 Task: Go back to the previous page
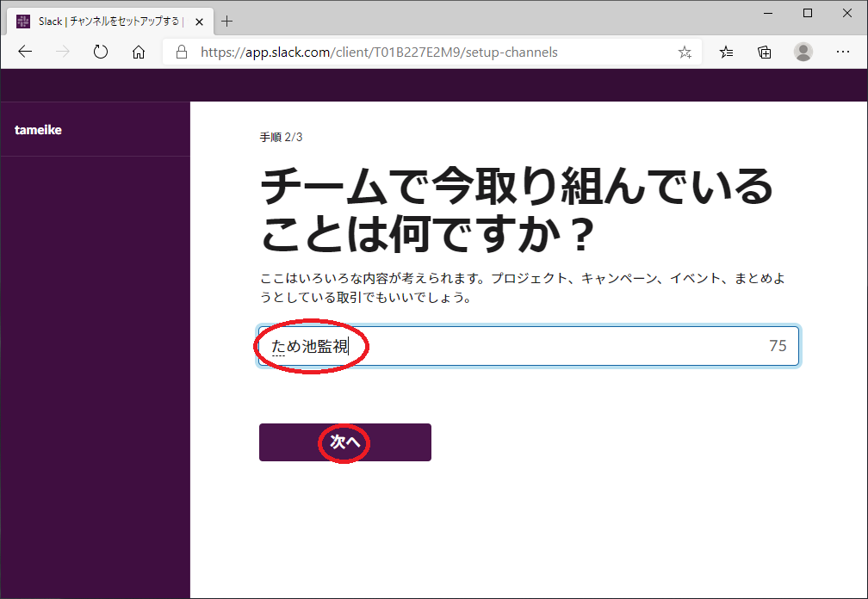pos(24,52)
